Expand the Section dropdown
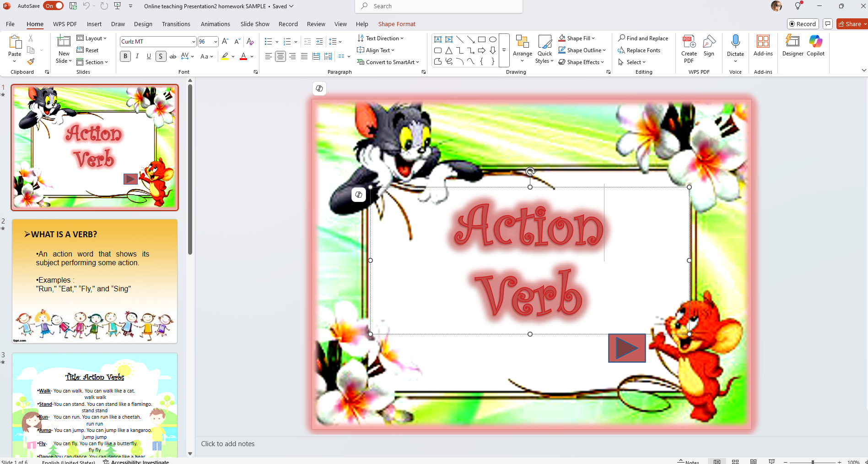The image size is (868, 464). click(x=92, y=62)
